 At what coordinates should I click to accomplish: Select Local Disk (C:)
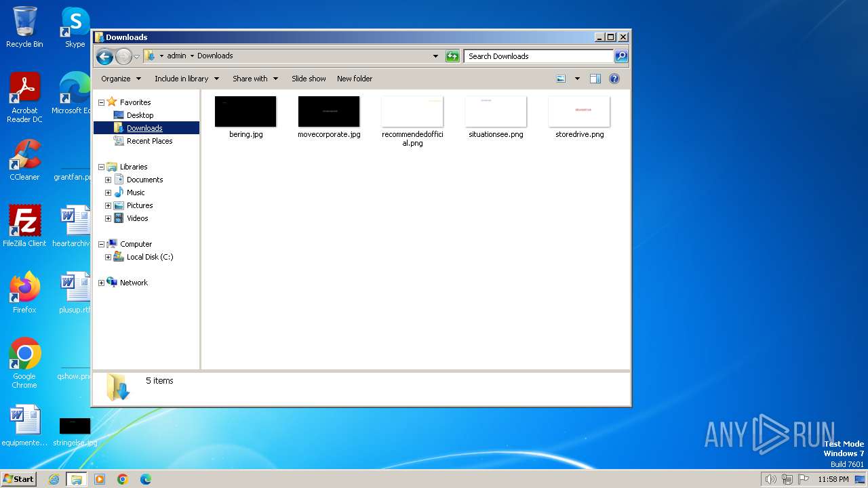click(149, 257)
